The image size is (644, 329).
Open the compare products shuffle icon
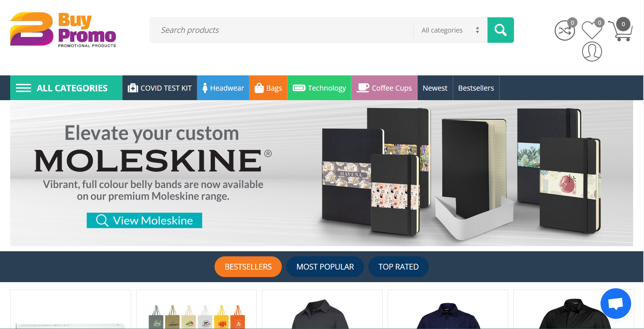(565, 31)
